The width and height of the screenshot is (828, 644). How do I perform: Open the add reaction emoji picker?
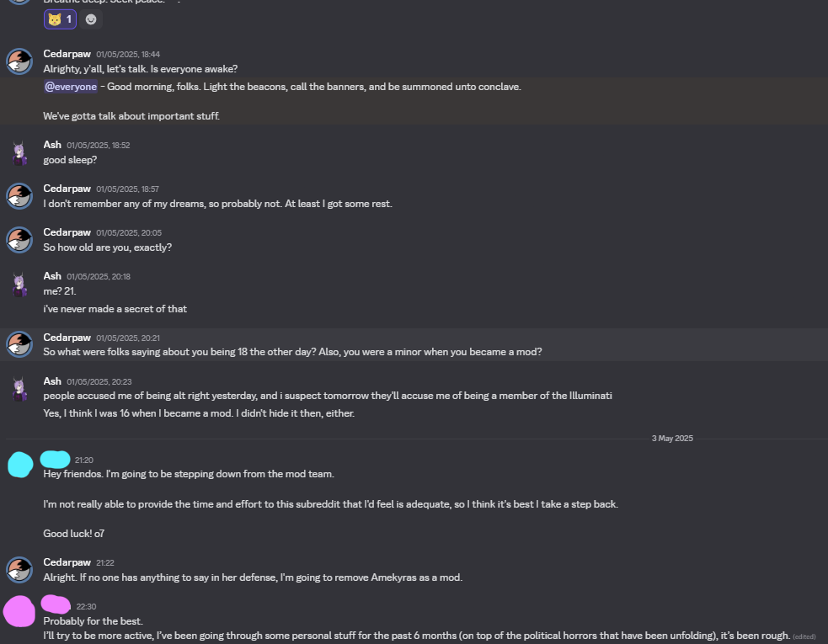pos(91,19)
